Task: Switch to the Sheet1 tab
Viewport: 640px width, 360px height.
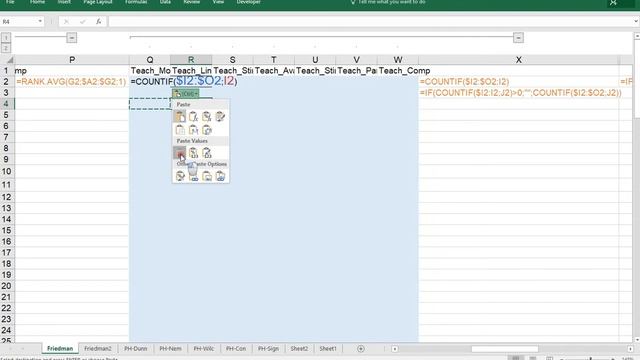Action: point(328,349)
